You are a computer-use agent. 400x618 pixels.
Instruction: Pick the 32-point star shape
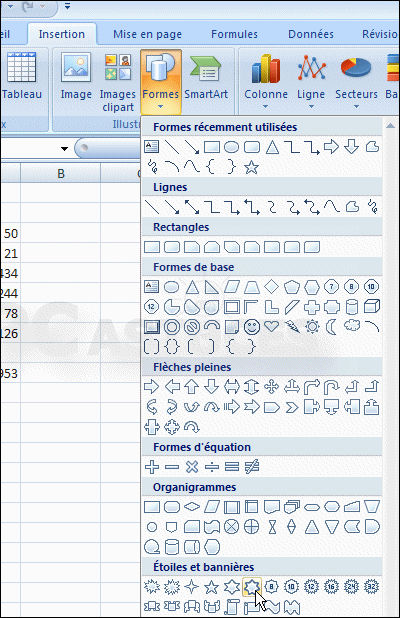click(371, 587)
